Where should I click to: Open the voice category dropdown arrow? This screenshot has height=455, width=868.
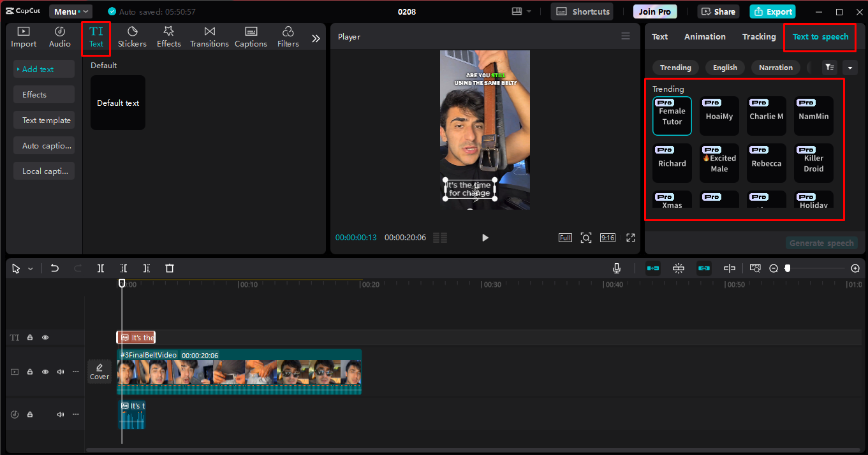[x=850, y=68]
